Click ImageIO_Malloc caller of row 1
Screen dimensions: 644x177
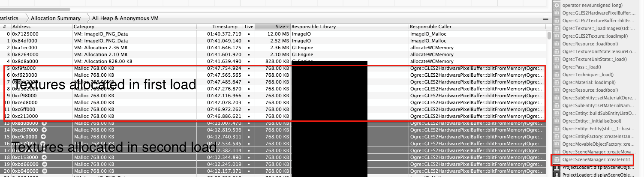tap(428, 41)
